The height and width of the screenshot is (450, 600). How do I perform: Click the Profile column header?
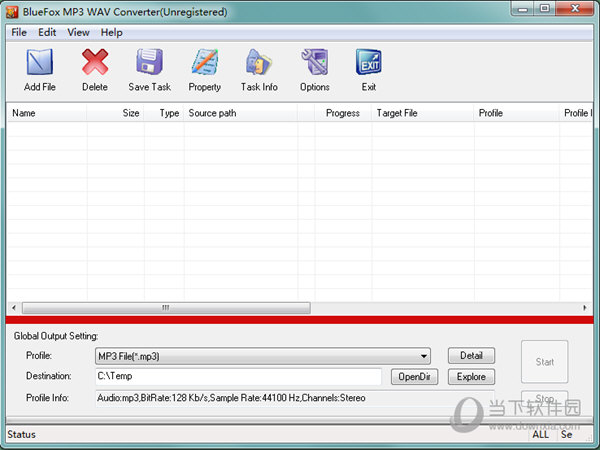[x=517, y=113]
